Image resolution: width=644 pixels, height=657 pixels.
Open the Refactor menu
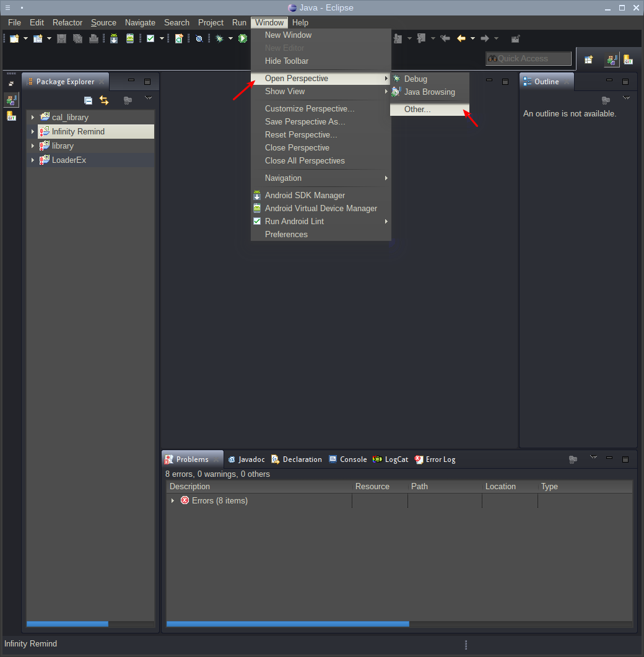click(x=67, y=23)
